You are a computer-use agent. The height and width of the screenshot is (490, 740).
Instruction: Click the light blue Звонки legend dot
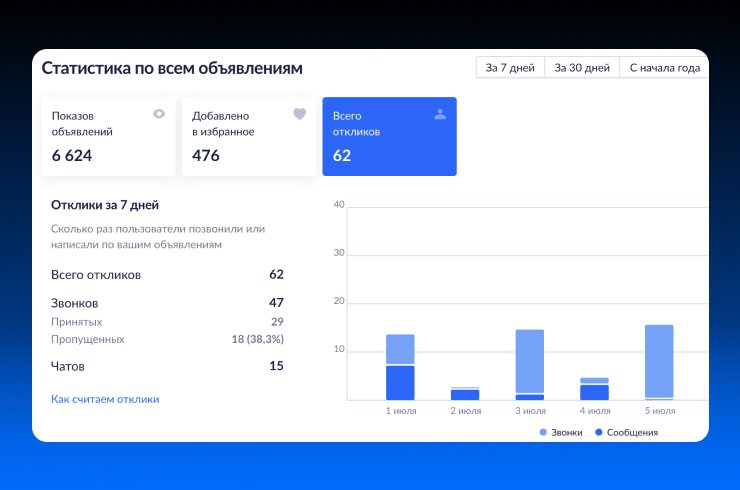coord(543,432)
